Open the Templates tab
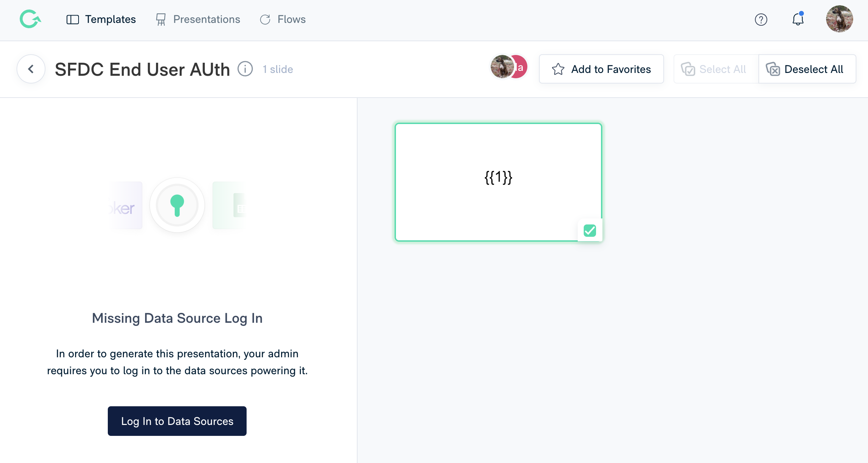 (101, 19)
